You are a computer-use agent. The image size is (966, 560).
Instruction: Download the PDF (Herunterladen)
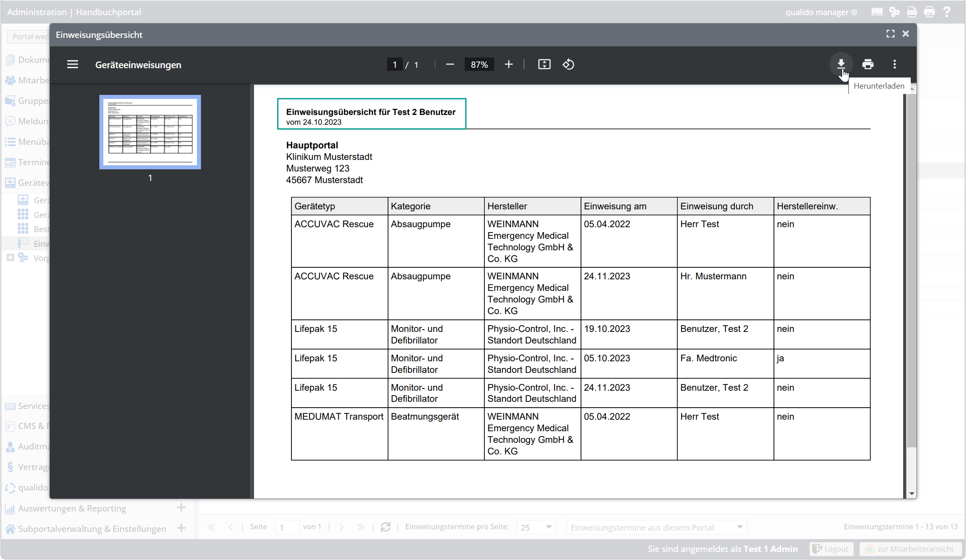pyautogui.click(x=841, y=65)
